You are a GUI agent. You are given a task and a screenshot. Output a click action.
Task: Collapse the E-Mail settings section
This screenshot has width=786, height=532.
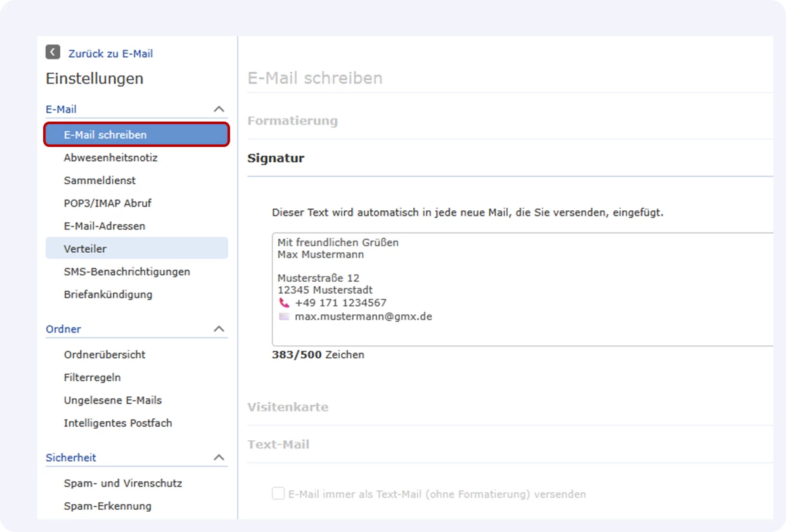pyautogui.click(x=219, y=108)
